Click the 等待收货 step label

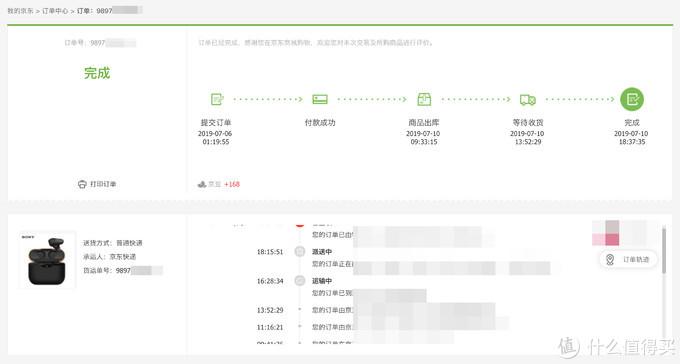coord(528,123)
